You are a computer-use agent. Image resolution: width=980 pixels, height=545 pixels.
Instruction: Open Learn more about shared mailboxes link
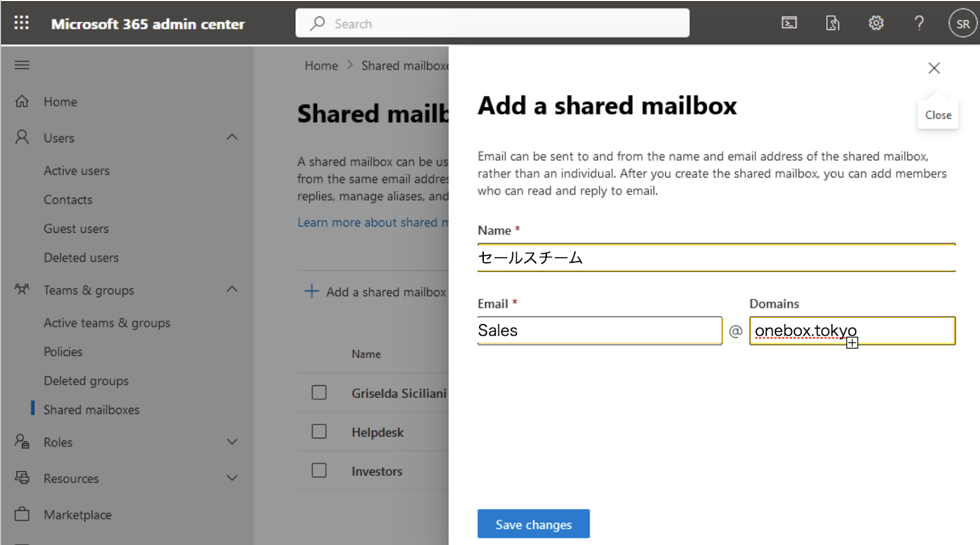(373, 222)
